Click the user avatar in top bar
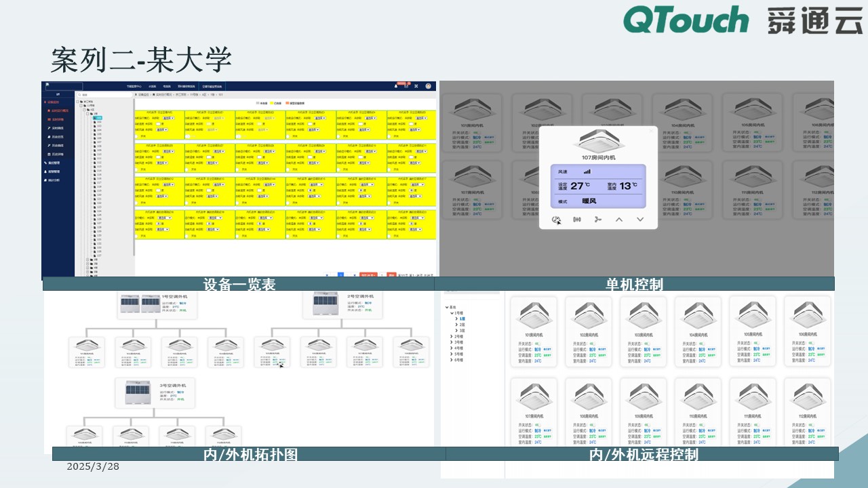Screen dimensions: 868x488 [429, 86]
